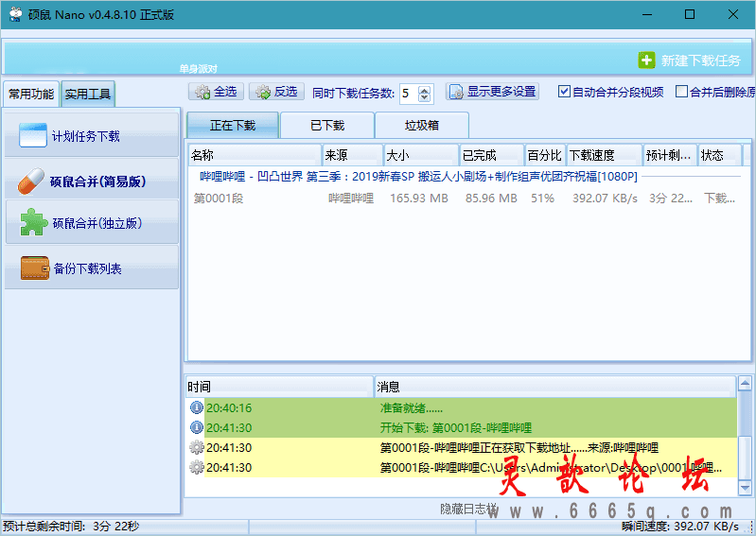Click the 瞬间速度 status bar entry
Viewport: 756px width, 536px height.
pos(679,527)
